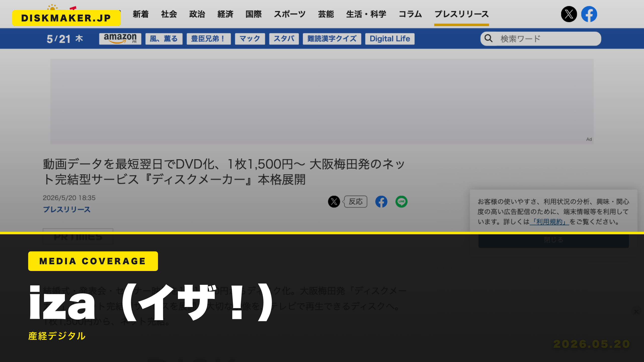The width and height of the screenshot is (644, 362).
Task: Open the スポーツ section
Action: coord(290,14)
